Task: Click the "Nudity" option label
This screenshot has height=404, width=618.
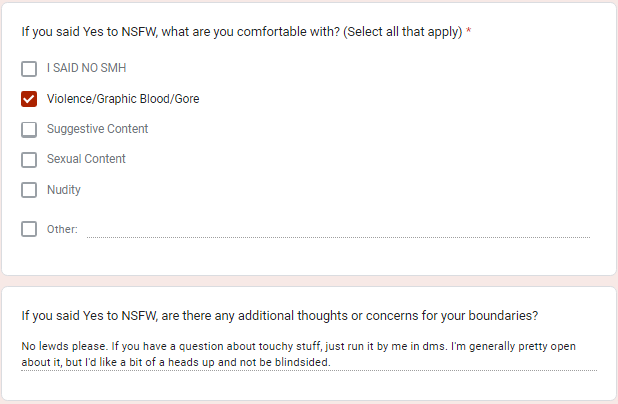Action: [64, 190]
